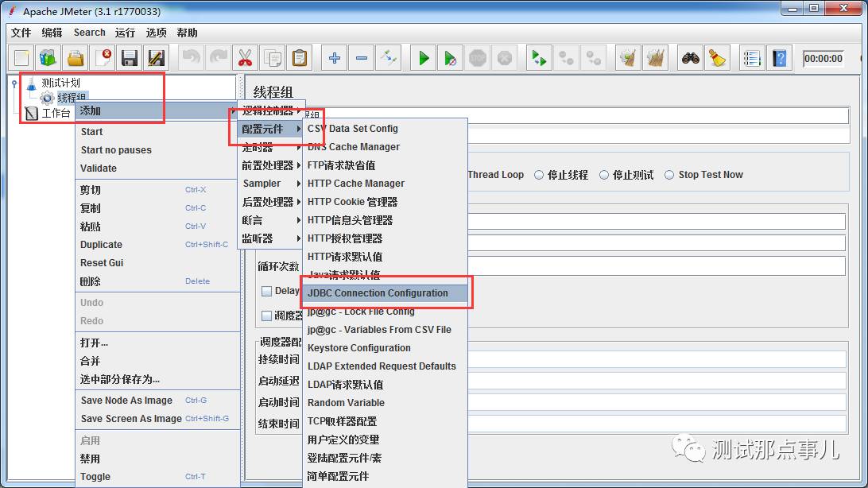
Task: Click the grey Shutdown toolbar icon
Action: (504, 58)
